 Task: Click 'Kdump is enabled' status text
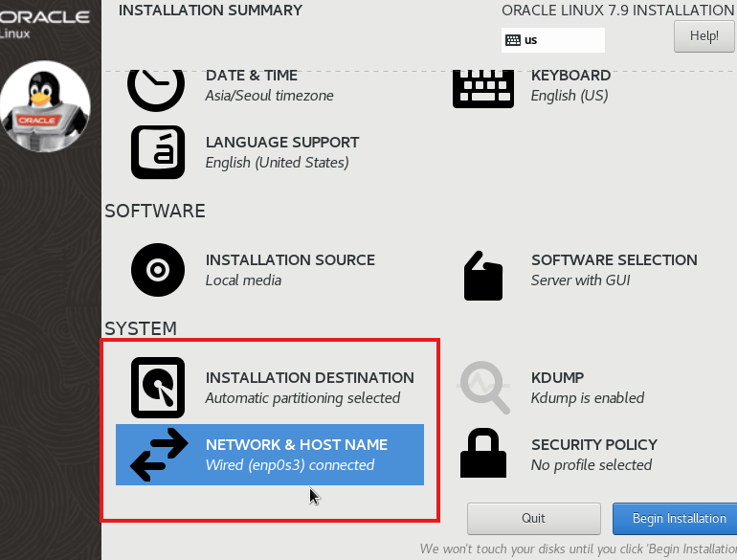588,398
